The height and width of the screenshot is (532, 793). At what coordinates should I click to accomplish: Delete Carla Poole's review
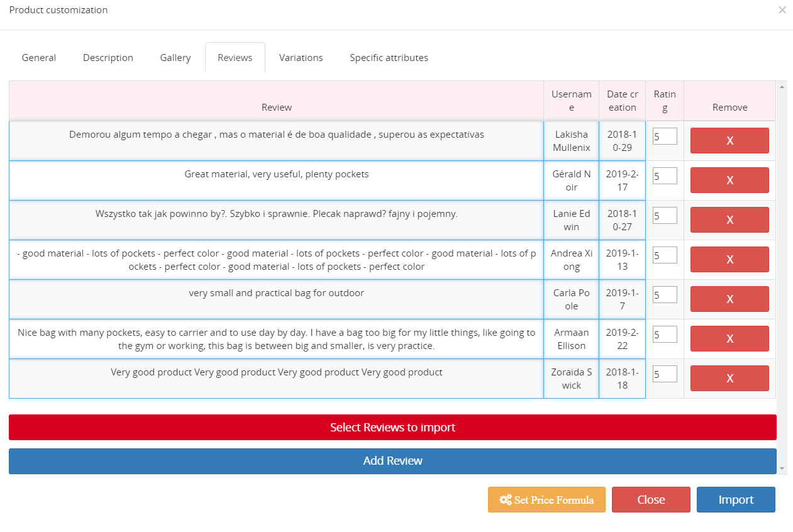[729, 299]
